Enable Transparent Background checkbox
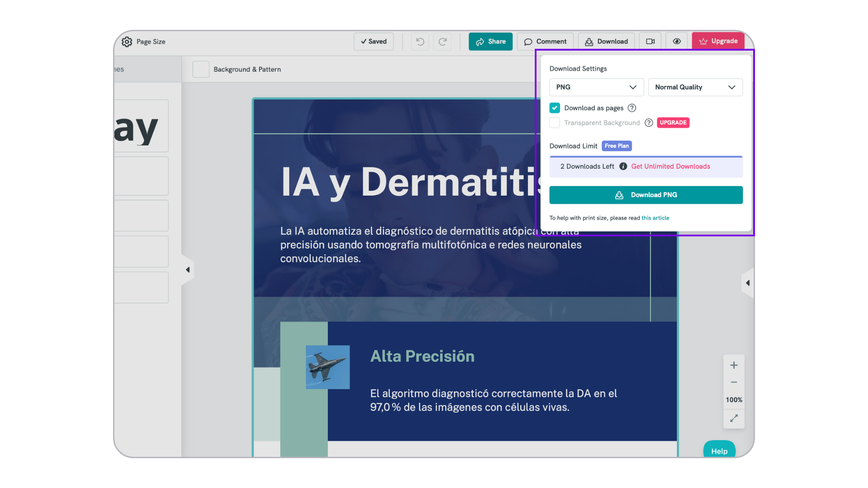Screen dimensions: 868x488 (555, 123)
